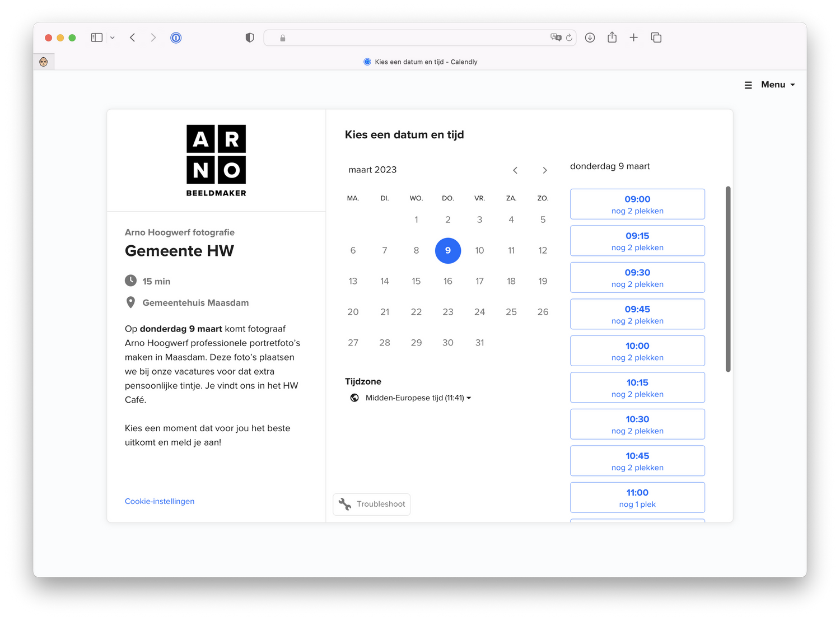Select the pinned tab with face avatar

pos(44,62)
